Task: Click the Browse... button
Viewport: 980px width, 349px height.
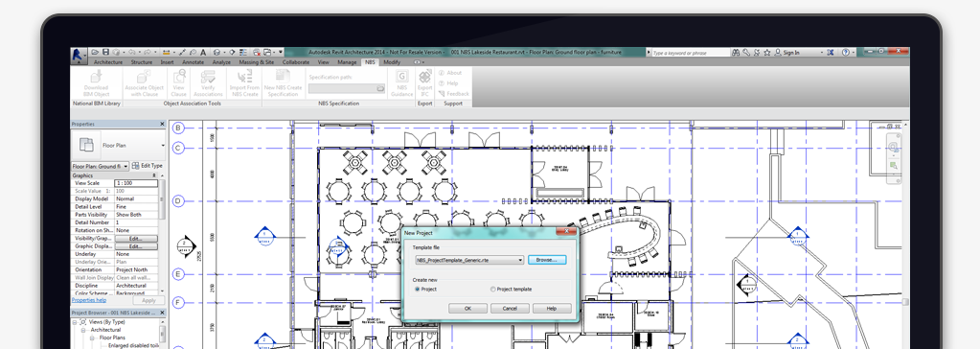Action: coord(547,260)
